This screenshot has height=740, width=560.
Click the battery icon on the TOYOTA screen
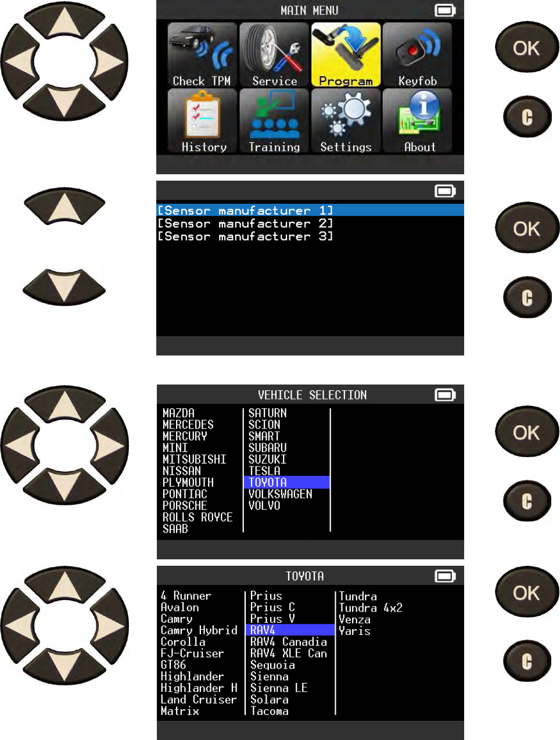(446, 576)
